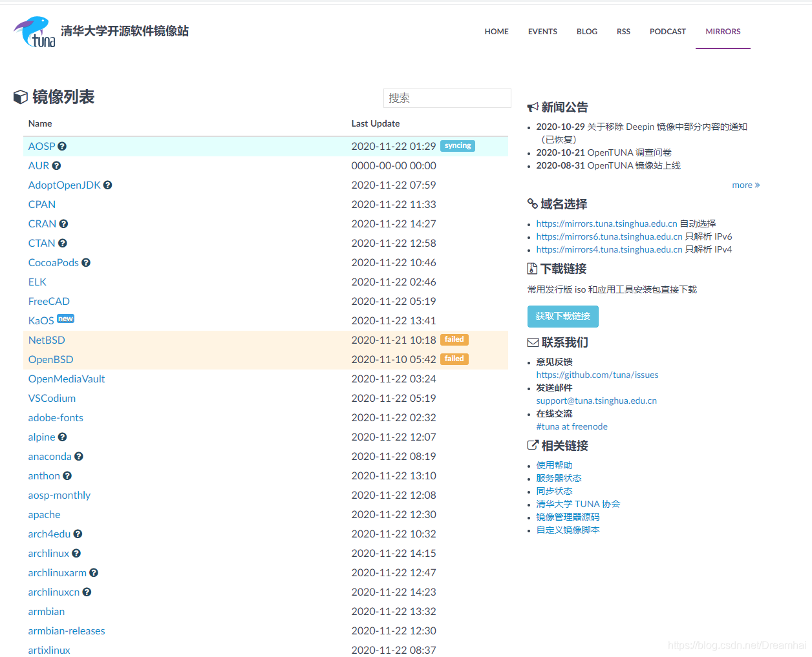This screenshot has height=657, width=812.
Task: Open the adobe-fonts mirror link
Action: pos(56,418)
